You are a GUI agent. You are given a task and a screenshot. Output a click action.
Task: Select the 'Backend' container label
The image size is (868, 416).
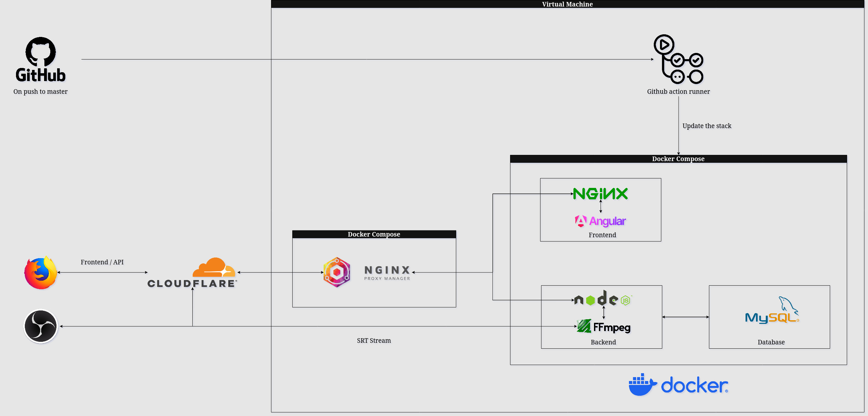point(603,342)
